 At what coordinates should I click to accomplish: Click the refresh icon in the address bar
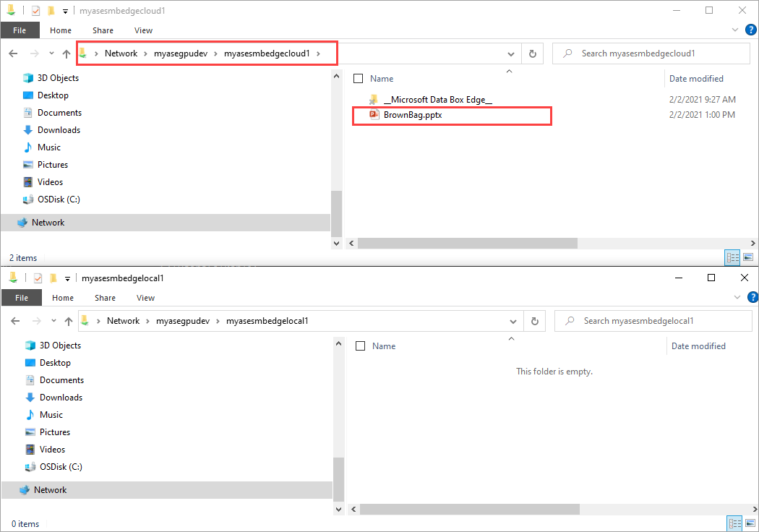click(x=532, y=53)
